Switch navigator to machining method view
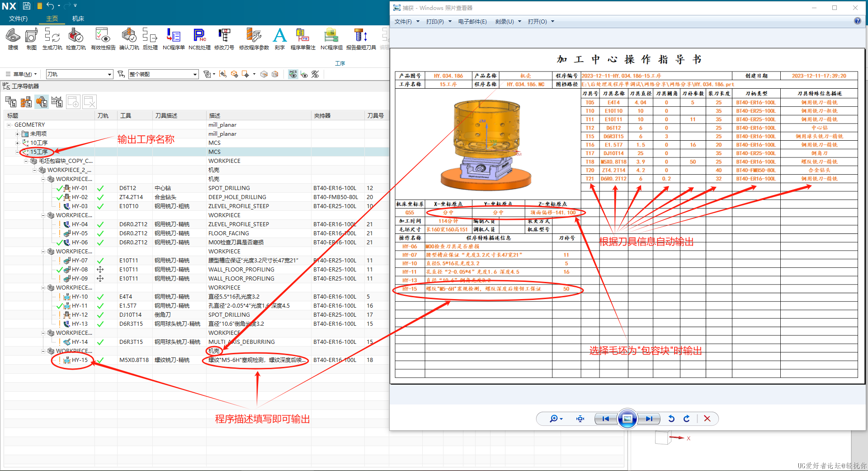 tap(57, 102)
